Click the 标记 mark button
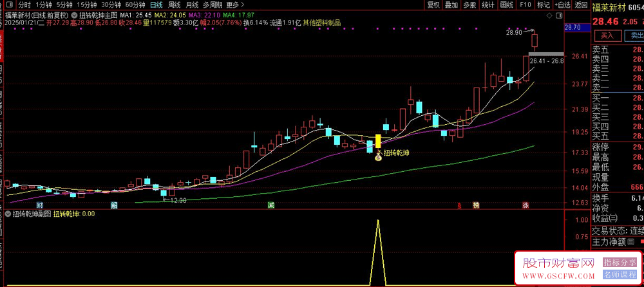644x287 pixels. point(544,5)
